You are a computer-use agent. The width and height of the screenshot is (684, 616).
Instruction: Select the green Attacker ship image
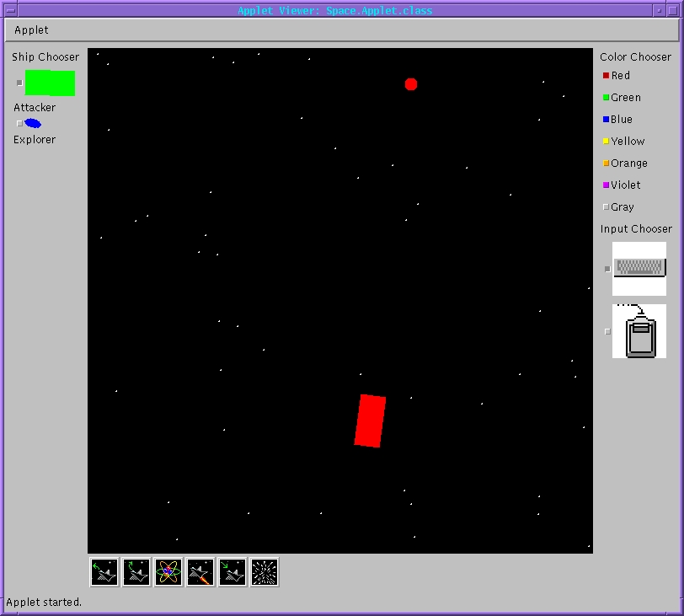click(50, 83)
